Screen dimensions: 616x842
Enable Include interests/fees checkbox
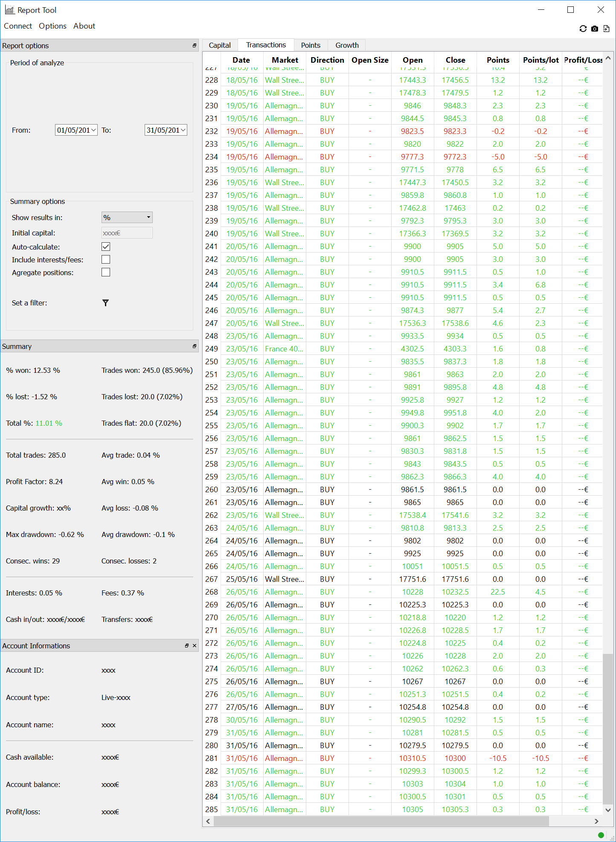[x=106, y=259]
